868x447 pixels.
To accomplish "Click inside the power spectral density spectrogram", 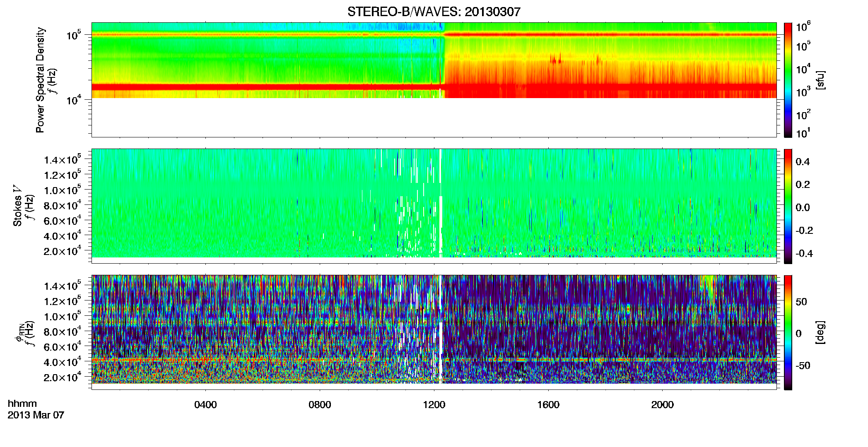I will click(x=434, y=80).
